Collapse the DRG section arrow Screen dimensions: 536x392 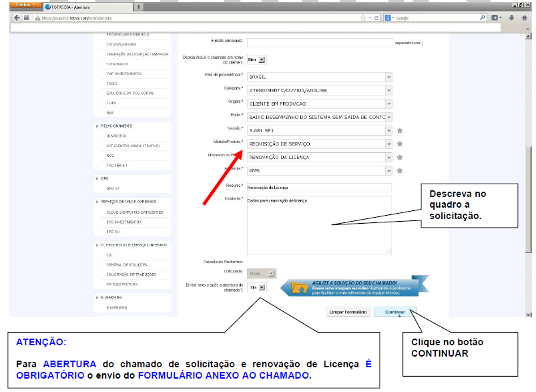tap(97, 178)
